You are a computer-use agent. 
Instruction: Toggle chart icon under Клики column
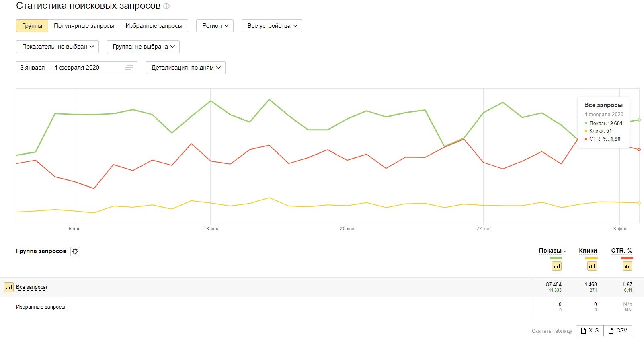click(x=592, y=266)
